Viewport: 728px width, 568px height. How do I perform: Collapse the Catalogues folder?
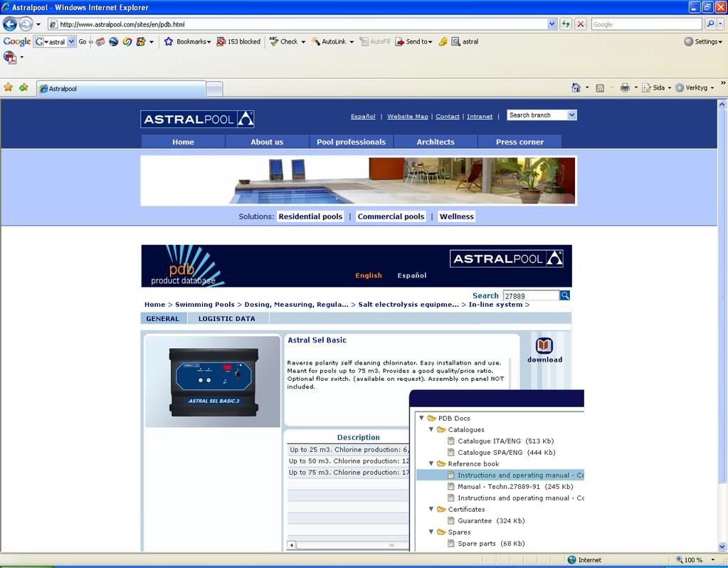[431, 430]
